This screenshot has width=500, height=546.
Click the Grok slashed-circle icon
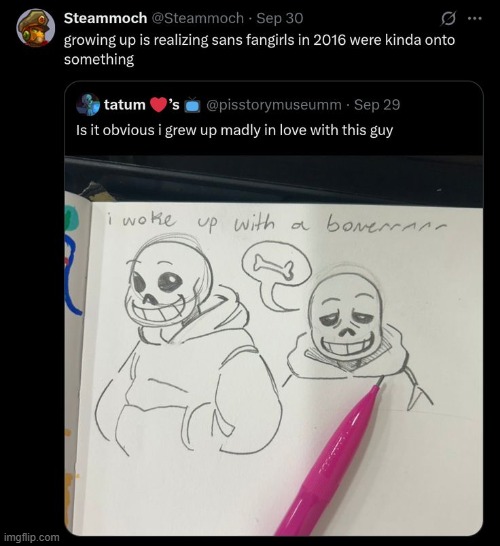[x=448, y=19]
